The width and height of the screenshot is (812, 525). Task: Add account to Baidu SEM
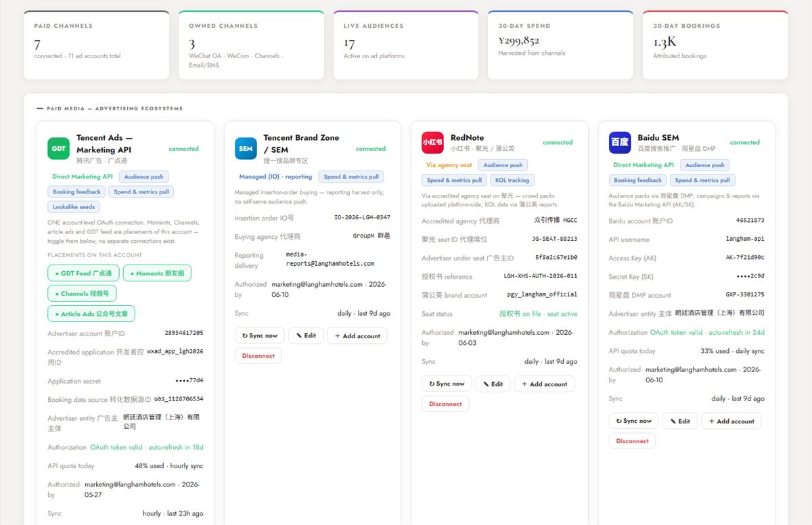pos(731,421)
